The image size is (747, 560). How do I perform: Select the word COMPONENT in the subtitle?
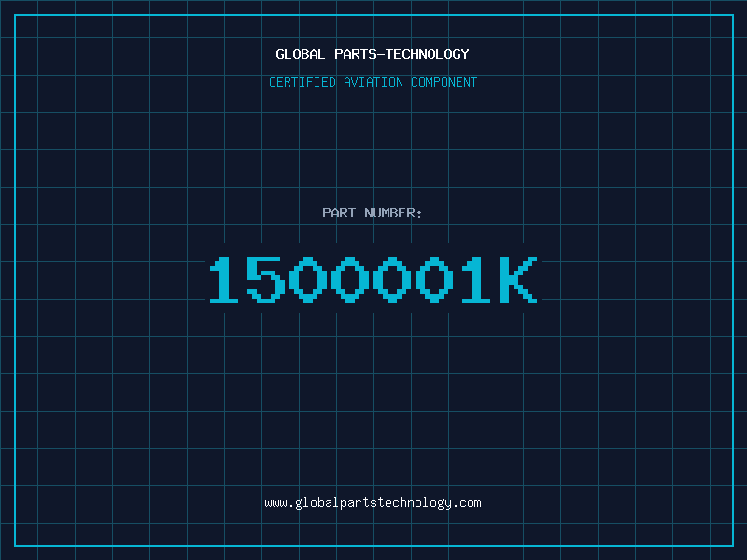pos(444,82)
